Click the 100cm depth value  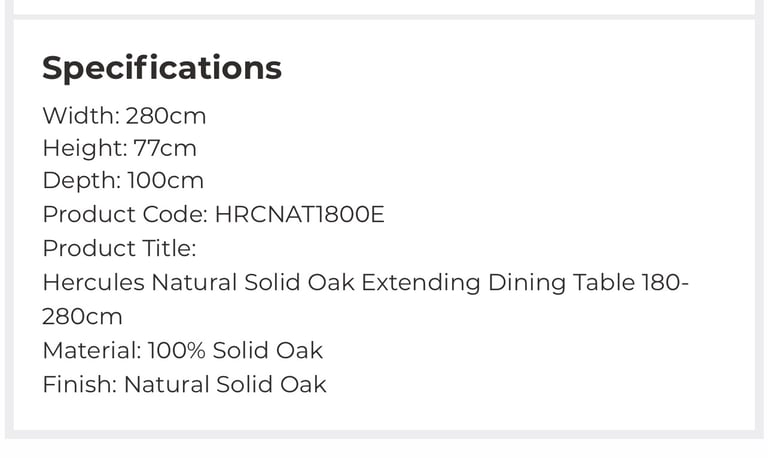[166, 181]
